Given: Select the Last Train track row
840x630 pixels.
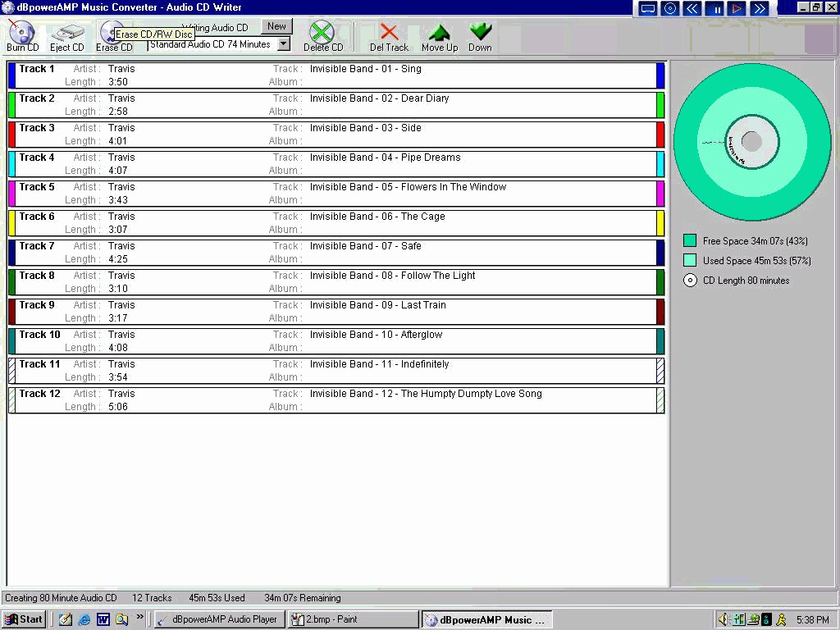Looking at the screenshot, I should [x=336, y=311].
